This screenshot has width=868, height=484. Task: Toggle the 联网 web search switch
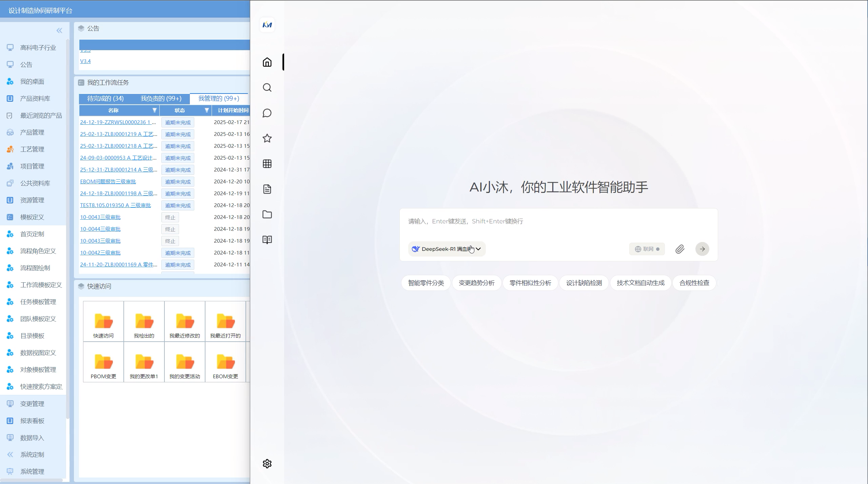tap(647, 249)
